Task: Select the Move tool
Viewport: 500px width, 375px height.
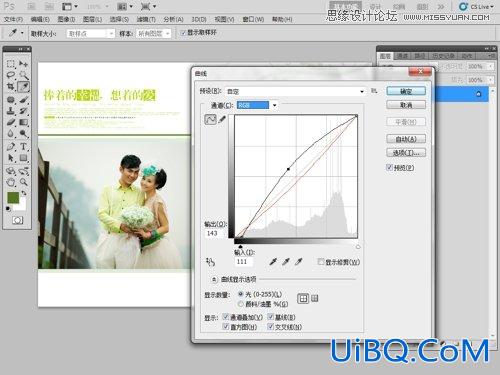Action: [24, 64]
